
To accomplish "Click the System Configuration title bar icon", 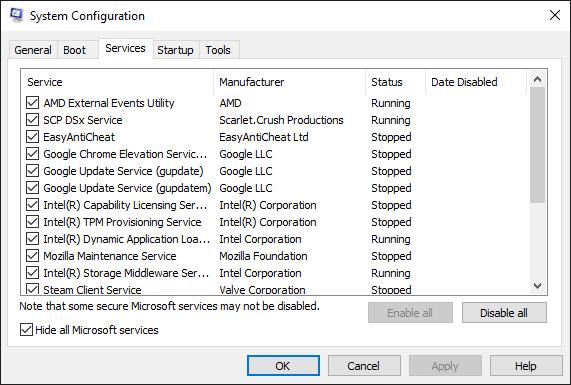I will tap(16, 15).
